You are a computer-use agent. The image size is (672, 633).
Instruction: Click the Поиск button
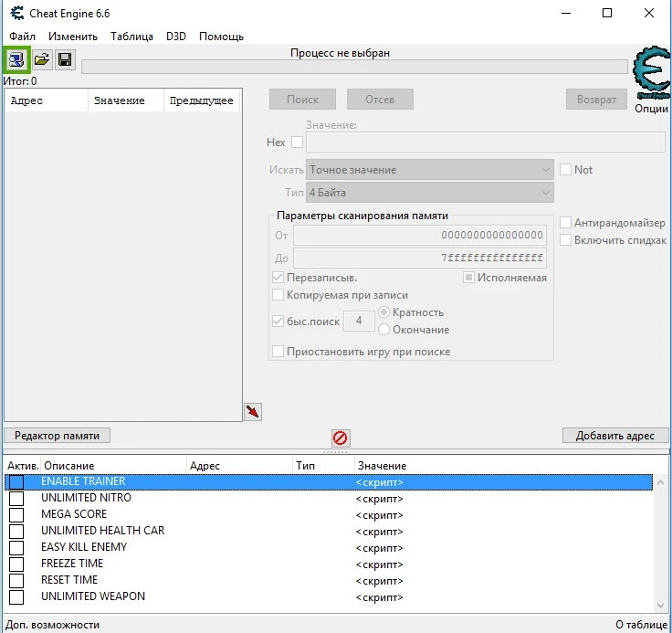coord(302,100)
